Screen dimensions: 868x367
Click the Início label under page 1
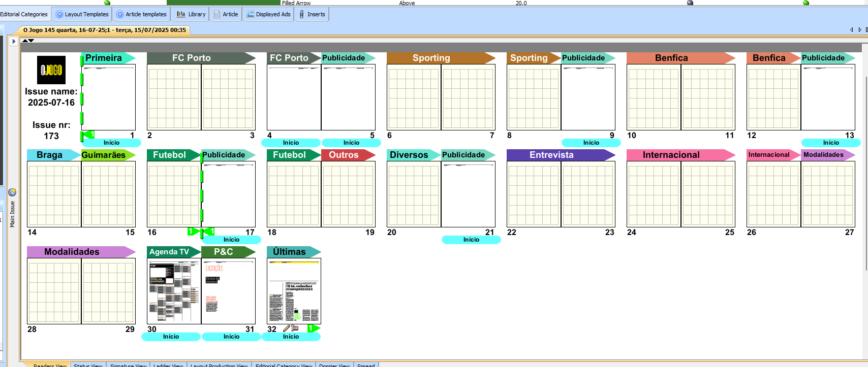coord(111,143)
